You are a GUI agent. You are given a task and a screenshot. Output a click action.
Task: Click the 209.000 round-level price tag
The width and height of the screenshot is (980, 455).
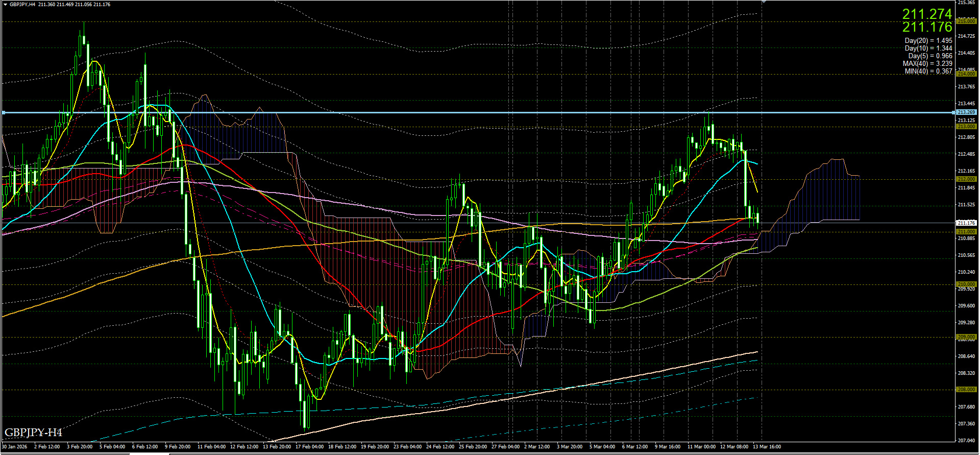[966, 337]
